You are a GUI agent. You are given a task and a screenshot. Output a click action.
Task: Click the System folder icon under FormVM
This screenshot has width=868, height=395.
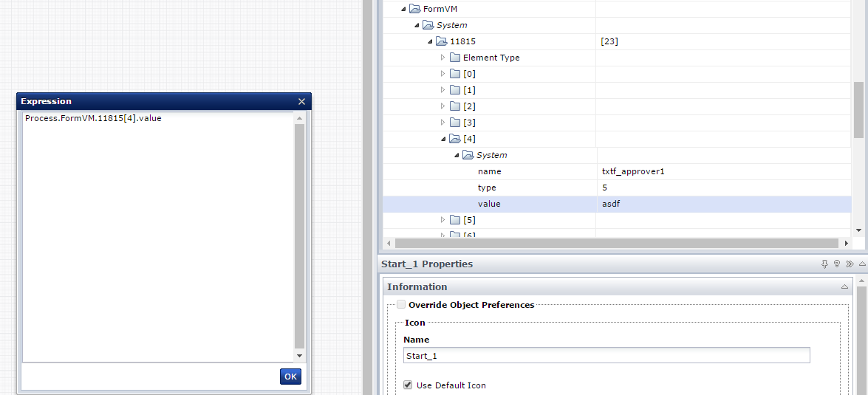[428, 25]
